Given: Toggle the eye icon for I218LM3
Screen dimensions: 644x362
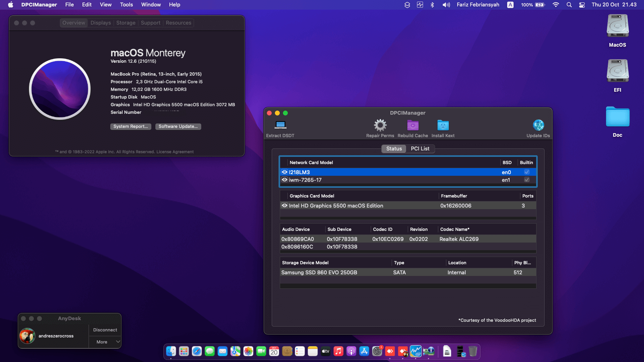Looking at the screenshot, I should (285, 172).
